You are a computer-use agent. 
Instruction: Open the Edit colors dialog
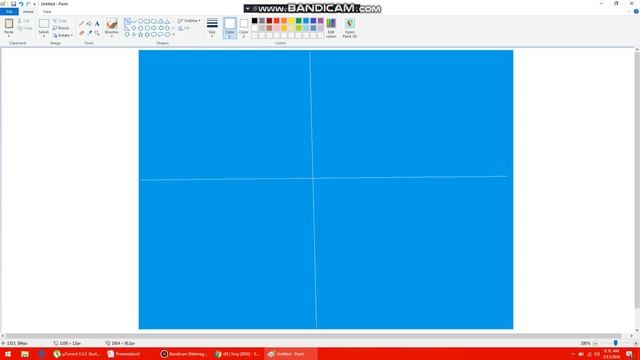pyautogui.click(x=331, y=28)
